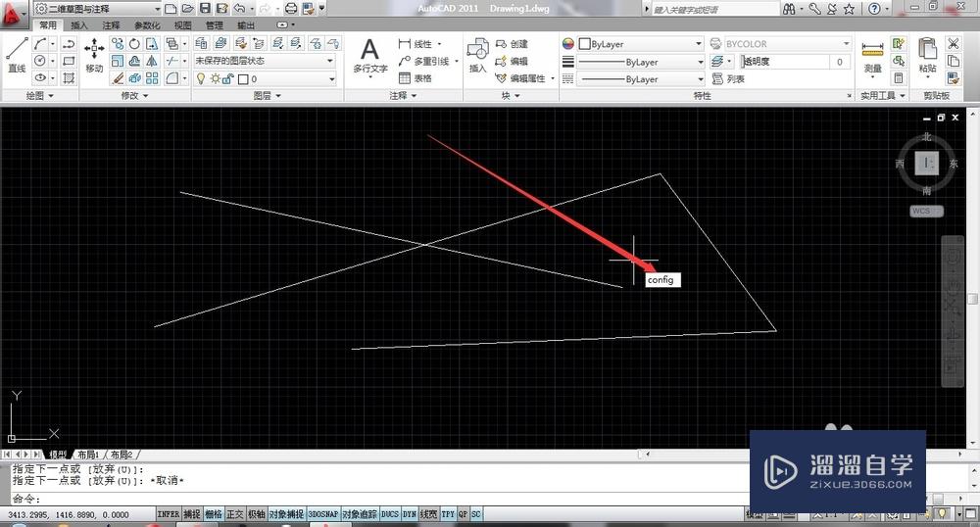Click the binoculars search icon
Screen dimensions: 980x527
789,9
